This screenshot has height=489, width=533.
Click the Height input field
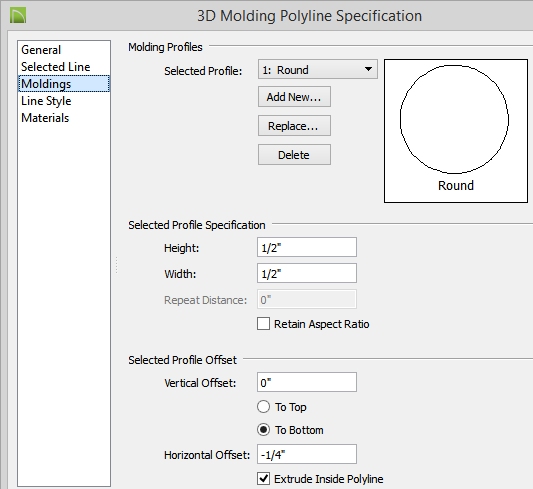(307, 247)
